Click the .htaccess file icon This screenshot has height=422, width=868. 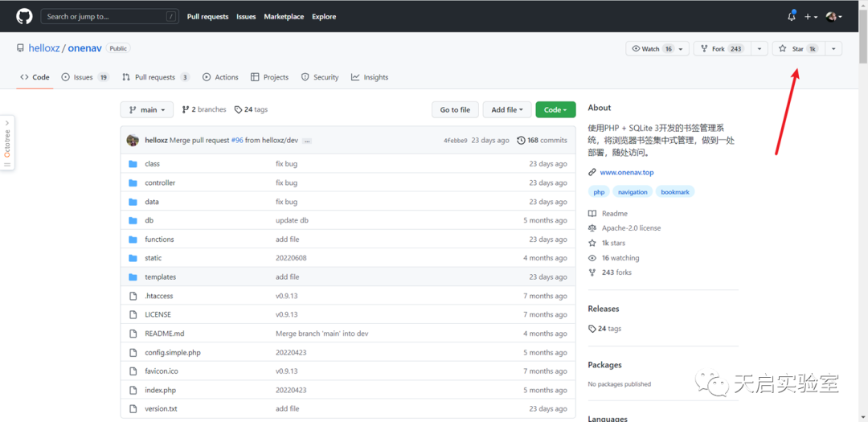click(133, 296)
